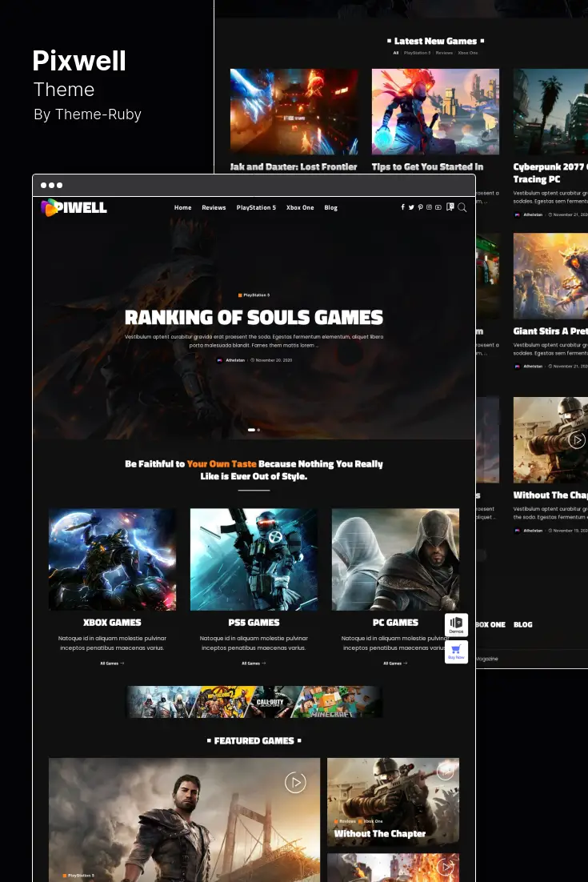Click the XBOX GAMES heading

point(113,622)
